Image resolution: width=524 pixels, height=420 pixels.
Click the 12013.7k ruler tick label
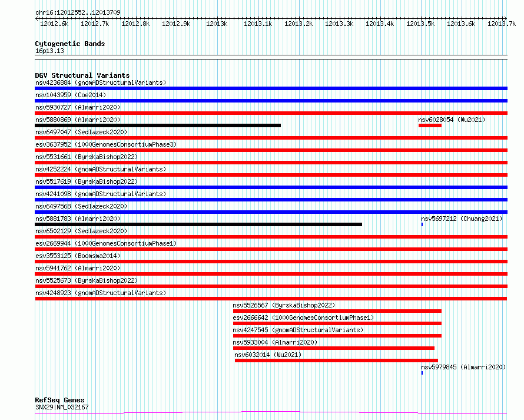(502, 24)
